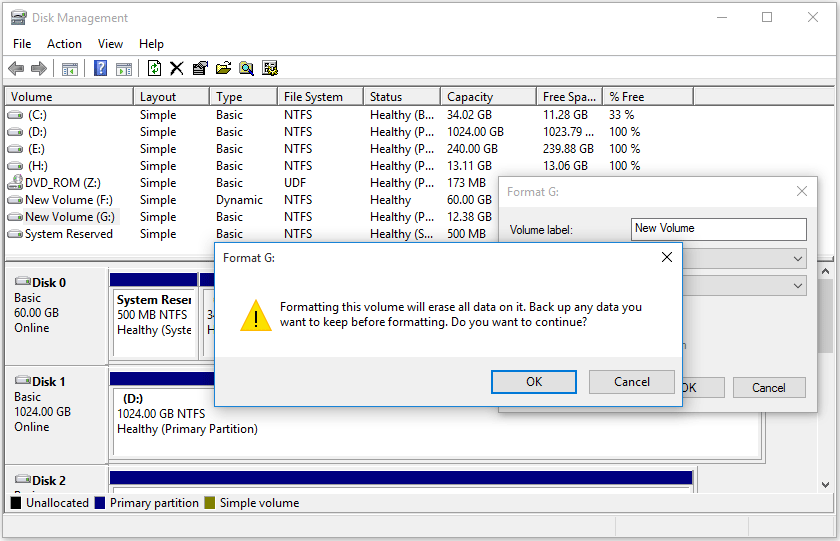This screenshot has width=840, height=541.
Task: Sort by the Type column header
Action: click(244, 97)
